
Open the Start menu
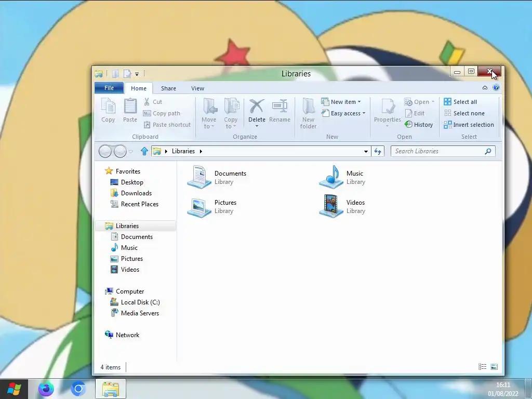click(x=14, y=389)
